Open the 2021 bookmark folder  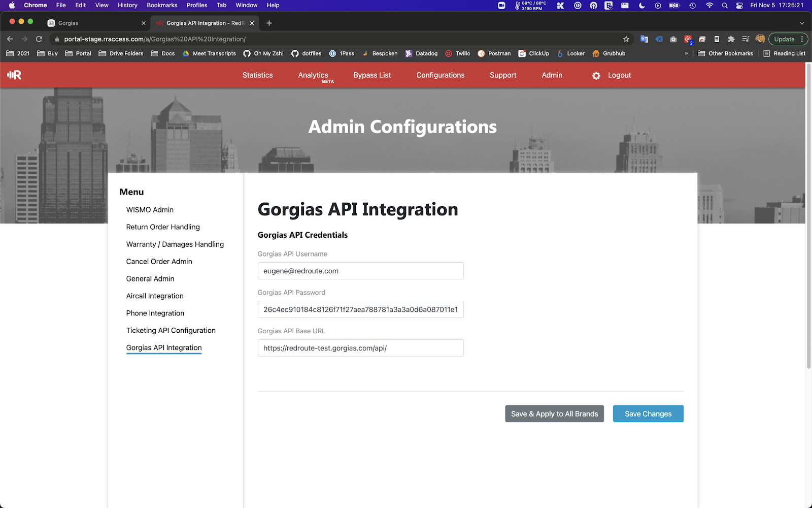click(x=18, y=53)
